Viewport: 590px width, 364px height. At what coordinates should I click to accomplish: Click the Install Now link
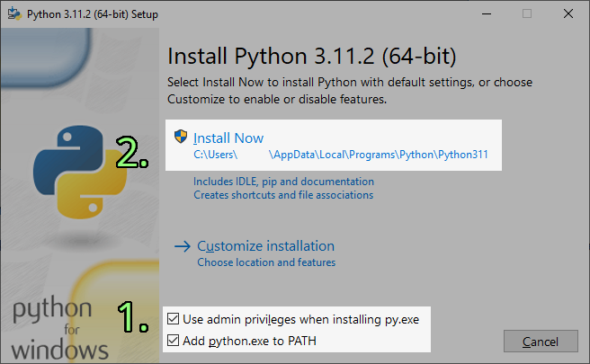[x=228, y=138]
